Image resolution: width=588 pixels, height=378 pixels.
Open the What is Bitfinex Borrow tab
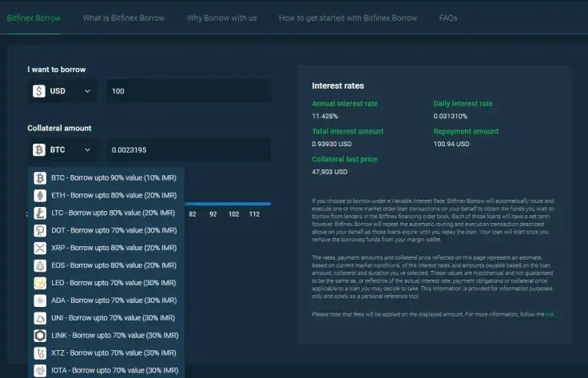point(124,18)
